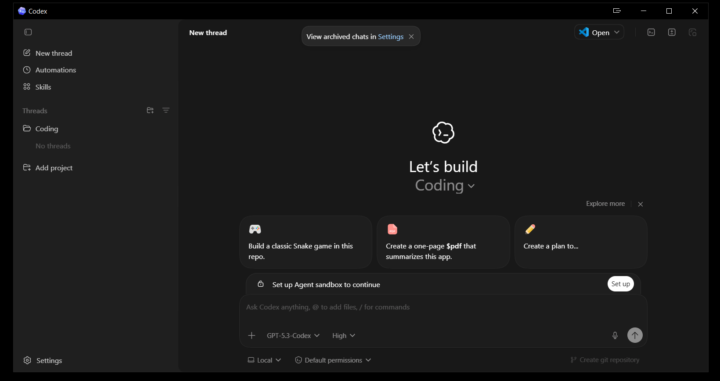
Task: Click the plus attach icon
Action: tap(251, 336)
